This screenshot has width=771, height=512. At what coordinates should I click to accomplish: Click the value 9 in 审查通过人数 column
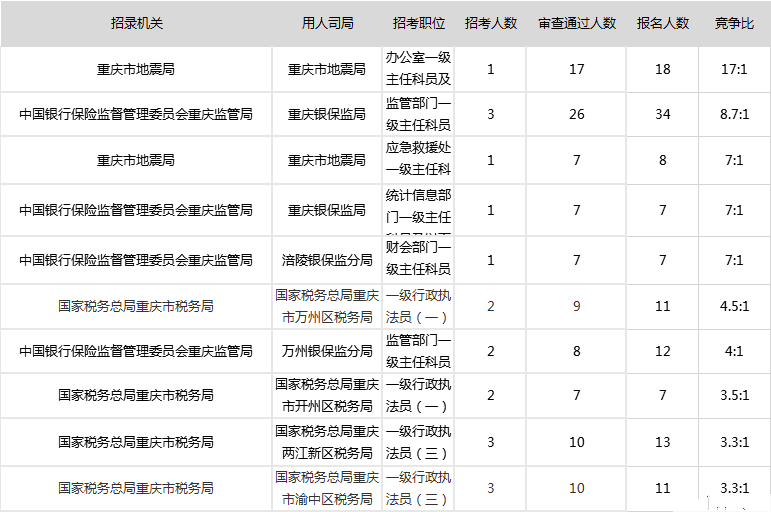pos(577,306)
